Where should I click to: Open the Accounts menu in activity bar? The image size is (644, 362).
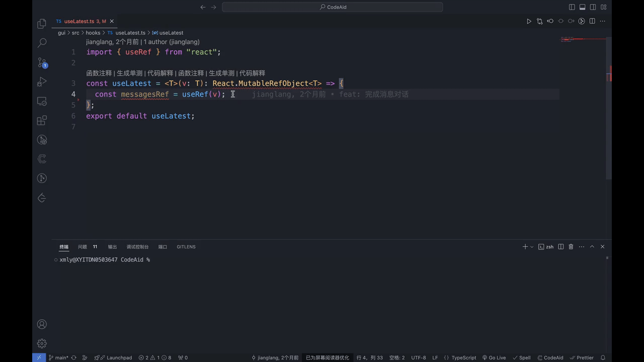coord(42,324)
